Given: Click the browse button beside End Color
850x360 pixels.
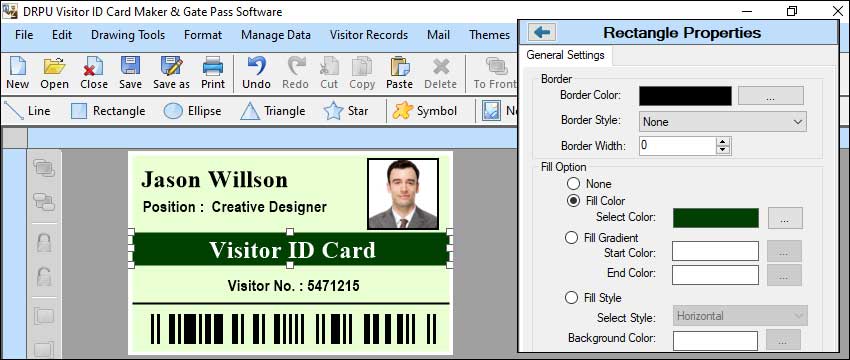Looking at the screenshot, I should point(784,275).
